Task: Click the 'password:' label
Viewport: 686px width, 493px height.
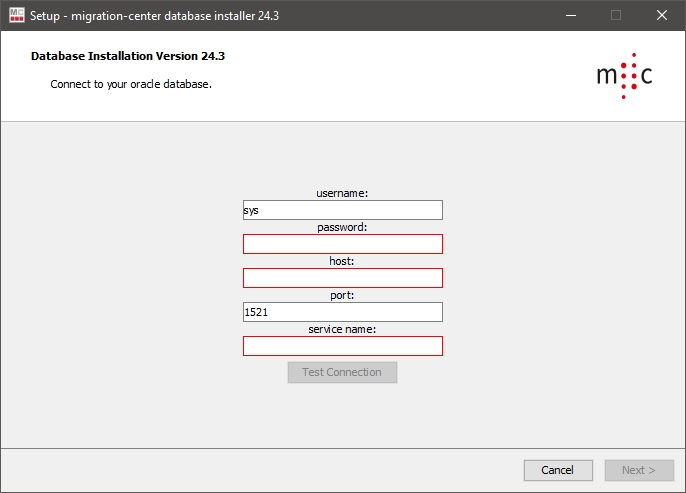Action: coord(342,227)
